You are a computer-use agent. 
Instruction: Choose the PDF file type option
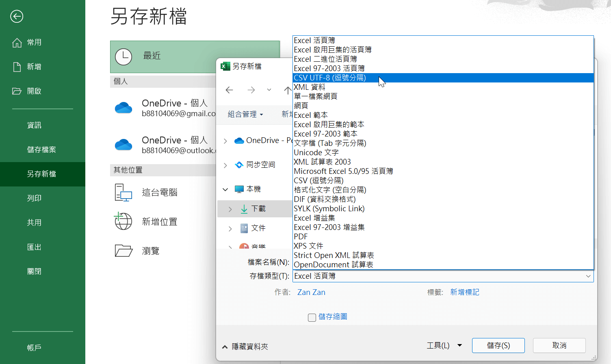(443, 236)
